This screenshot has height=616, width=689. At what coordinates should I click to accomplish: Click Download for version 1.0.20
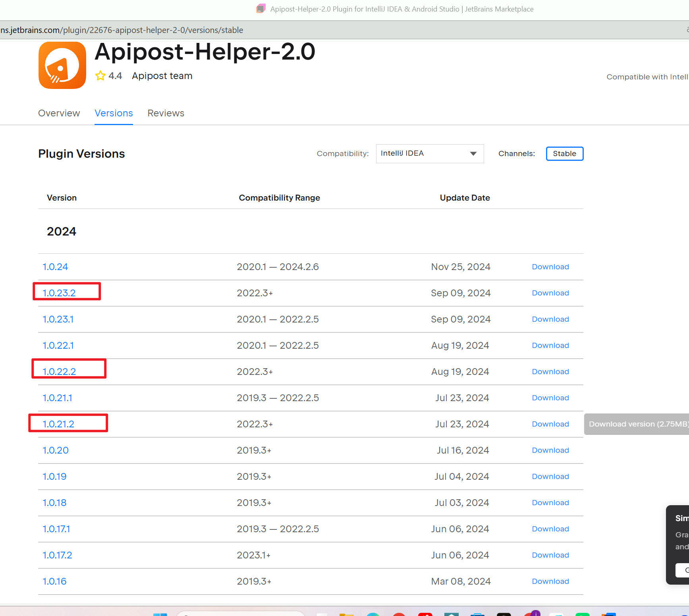click(550, 450)
